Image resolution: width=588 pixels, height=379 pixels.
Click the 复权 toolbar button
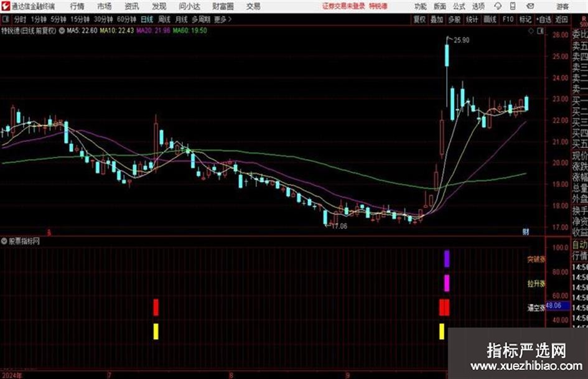tap(419, 19)
